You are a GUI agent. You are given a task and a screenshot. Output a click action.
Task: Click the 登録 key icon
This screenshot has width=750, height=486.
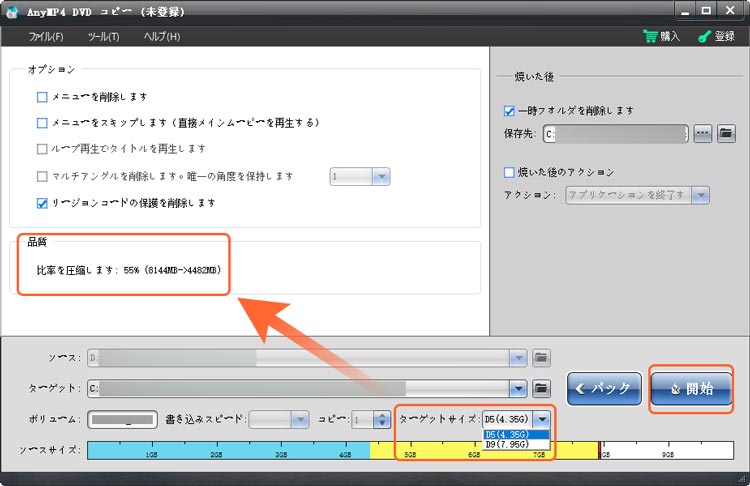[x=704, y=36]
